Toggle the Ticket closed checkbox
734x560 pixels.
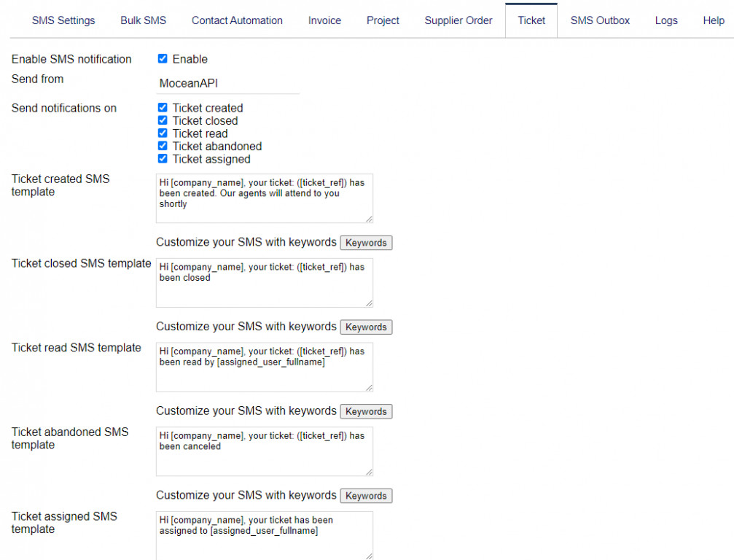(x=163, y=120)
